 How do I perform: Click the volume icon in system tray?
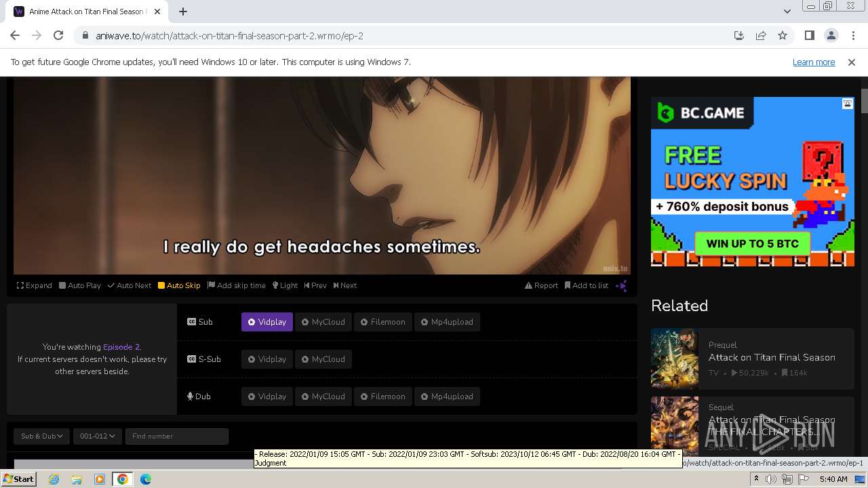[771, 479]
